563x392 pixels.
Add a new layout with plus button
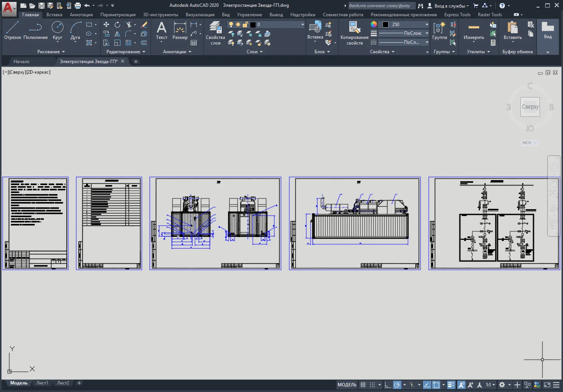tap(79, 383)
